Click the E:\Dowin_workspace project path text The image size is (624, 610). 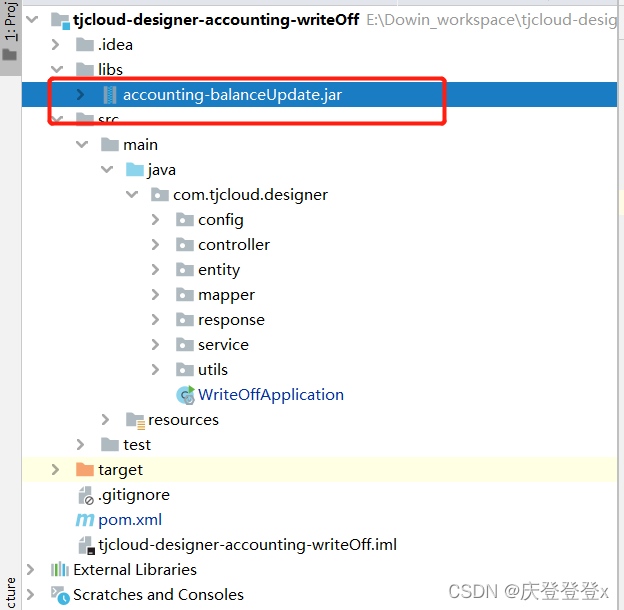(x=492, y=19)
